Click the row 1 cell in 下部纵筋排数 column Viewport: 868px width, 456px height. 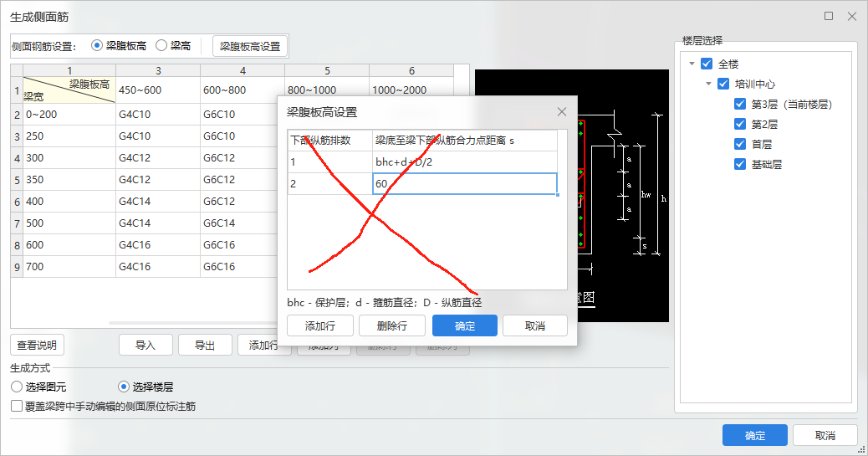tap(330, 162)
